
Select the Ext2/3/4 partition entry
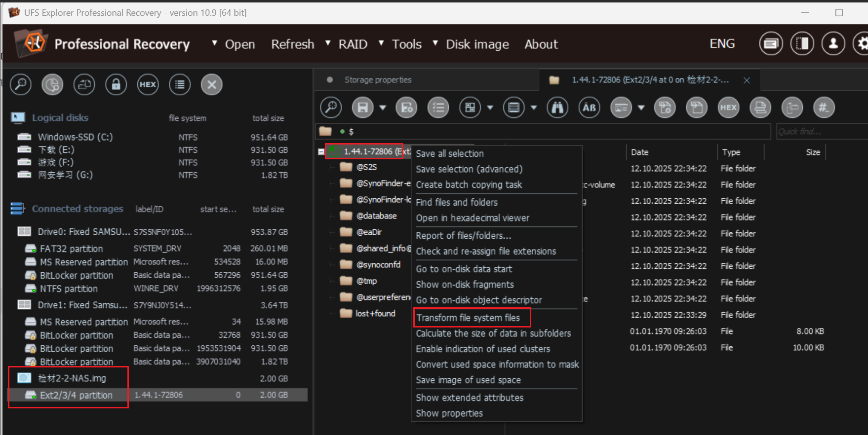76,395
